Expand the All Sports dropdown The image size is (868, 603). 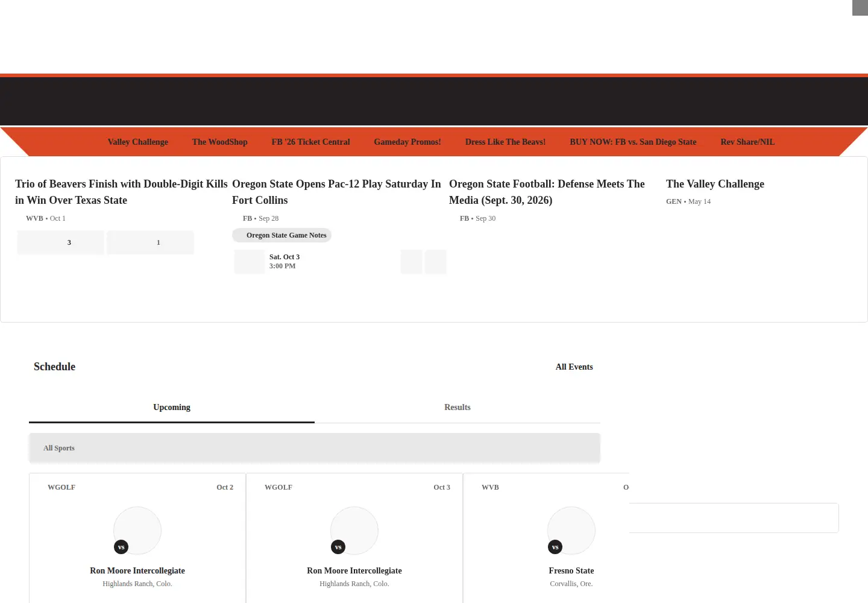click(x=315, y=448)
